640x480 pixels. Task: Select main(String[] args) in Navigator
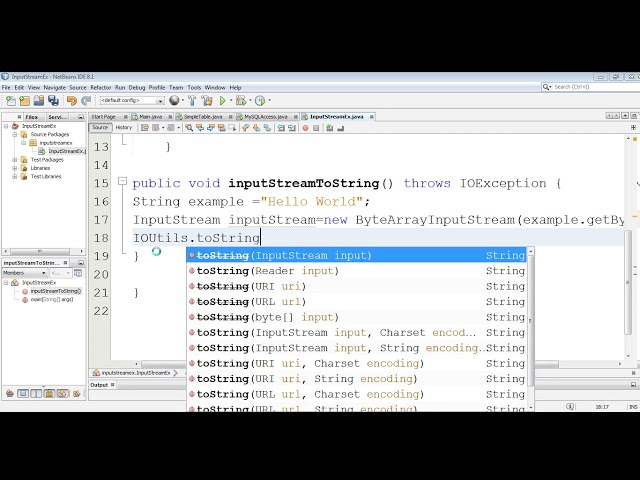[51, 300]
